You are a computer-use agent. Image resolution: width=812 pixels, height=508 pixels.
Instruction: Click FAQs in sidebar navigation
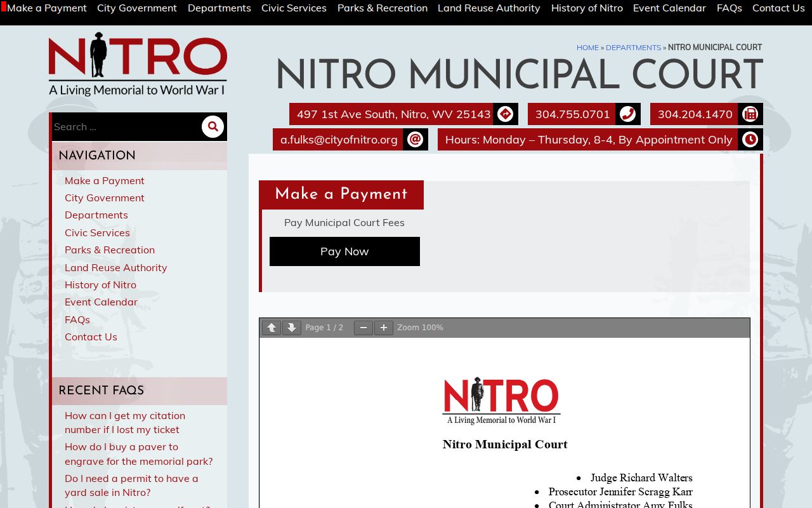point(77,319)
